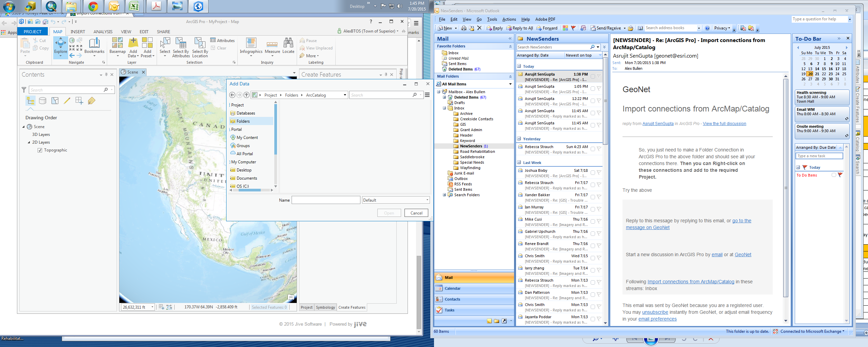868x347 pixels.
Task: Open the INSERT ribbon tab
Action: click(78, 32)
